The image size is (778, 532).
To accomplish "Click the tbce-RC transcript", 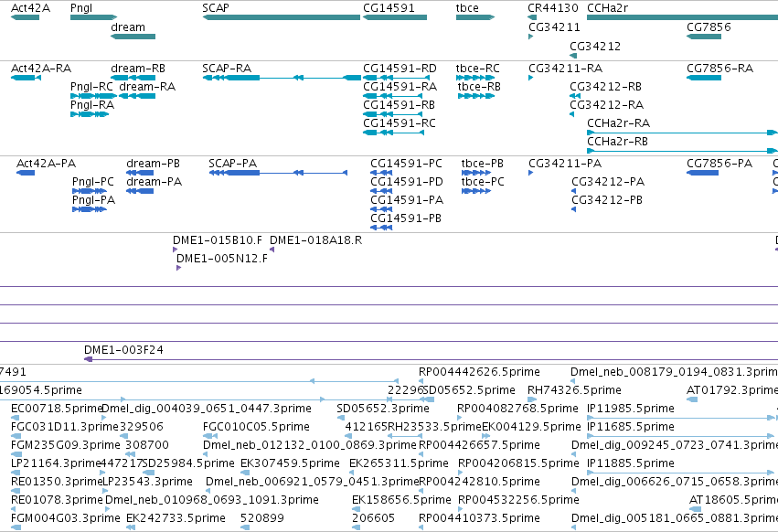I will pyautogui.click(x=475, y=78).
